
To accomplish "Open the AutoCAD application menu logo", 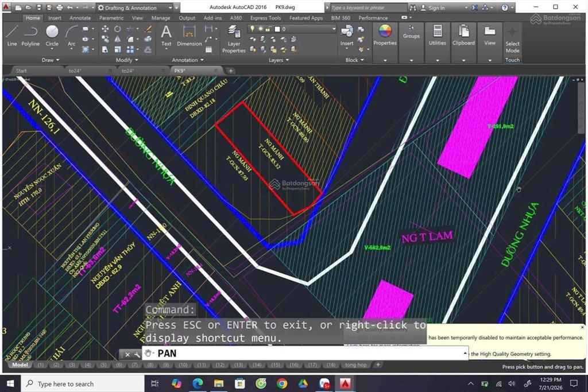I will [6, 7].
